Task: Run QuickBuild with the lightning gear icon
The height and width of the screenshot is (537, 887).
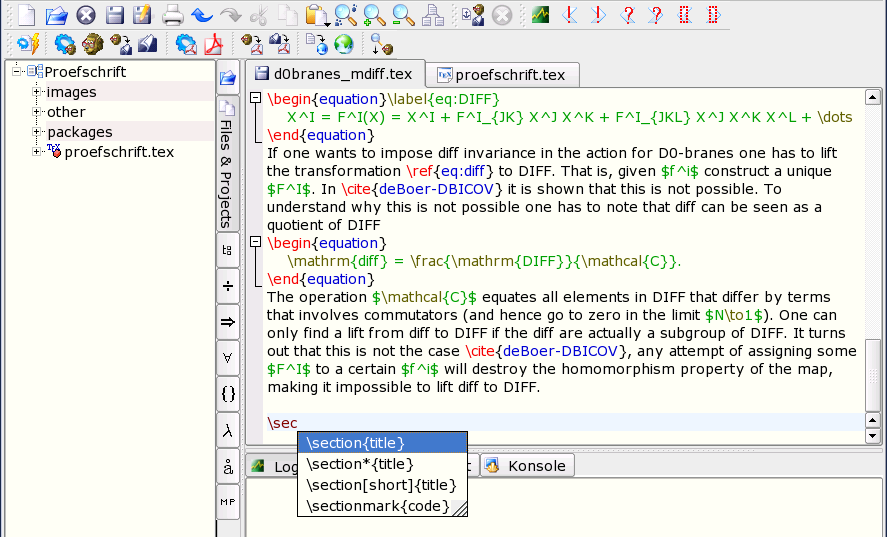Action: tap(28, 44)
